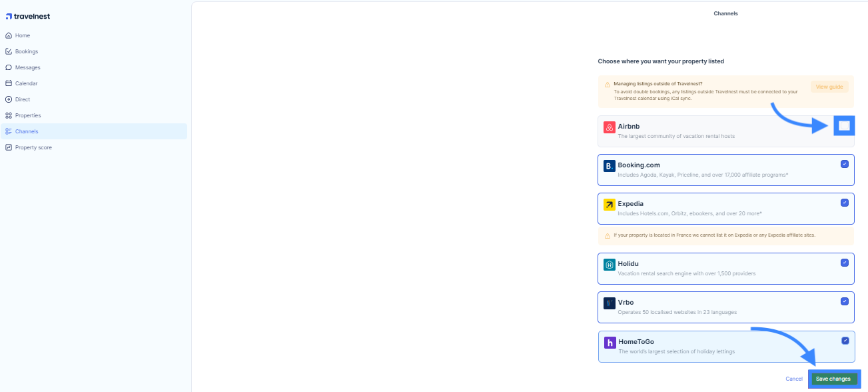
Task: Click the Booking.com logo icon
Action: pos(609,166)
